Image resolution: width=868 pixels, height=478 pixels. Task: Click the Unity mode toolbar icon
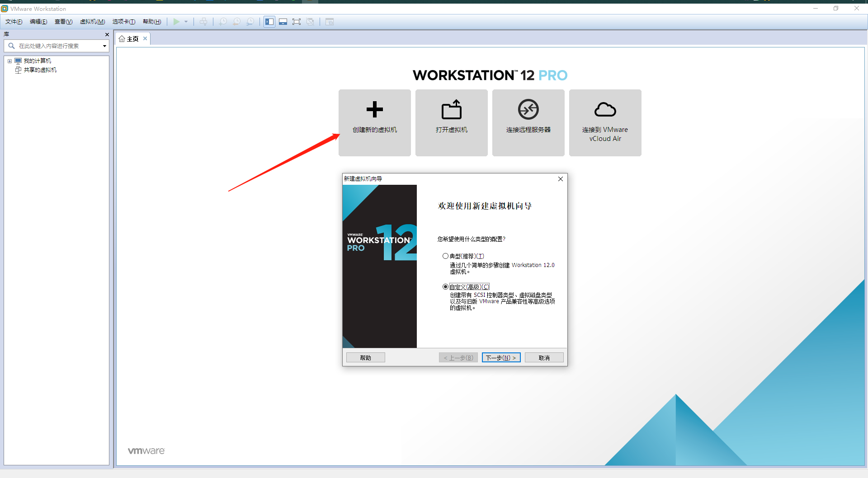click(x=310, y=22)
